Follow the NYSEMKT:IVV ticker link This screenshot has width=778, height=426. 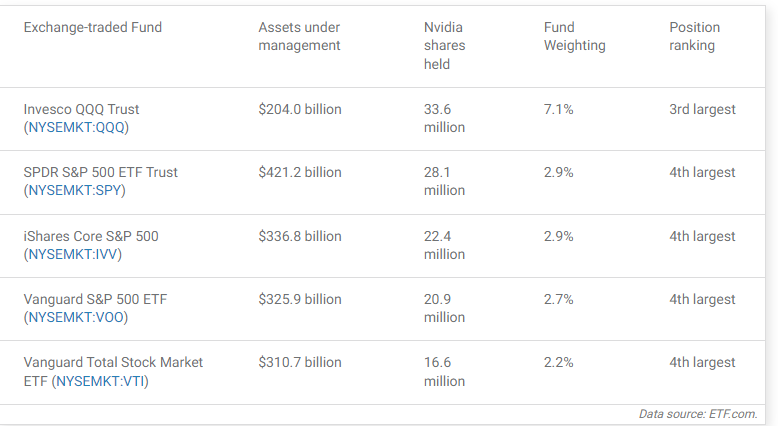76,255
